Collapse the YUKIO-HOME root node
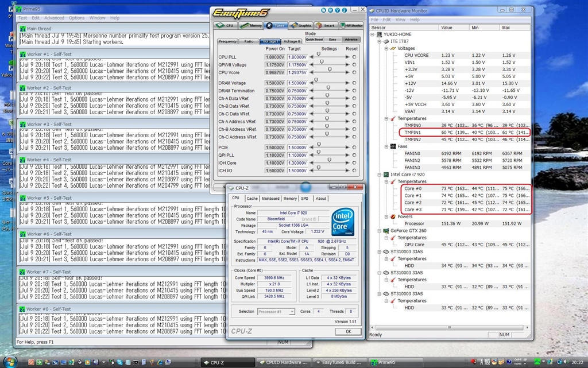 point(372,34)
